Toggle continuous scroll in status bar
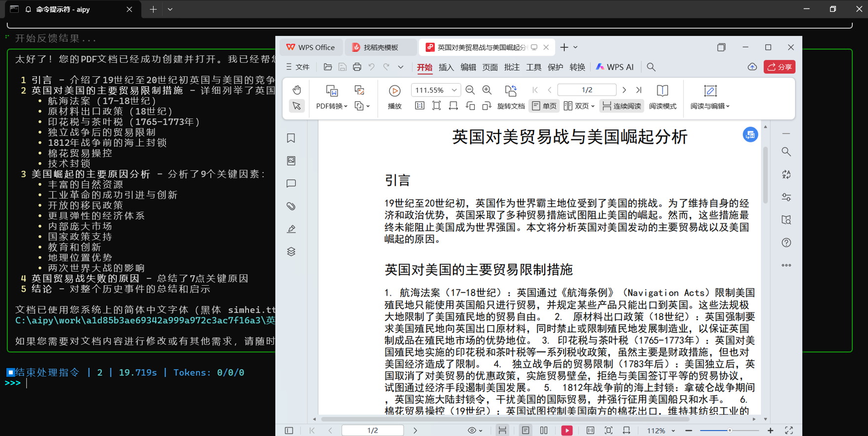Image resolution: width=868 pixels, height=436 pixels. [x=502, y=431]
